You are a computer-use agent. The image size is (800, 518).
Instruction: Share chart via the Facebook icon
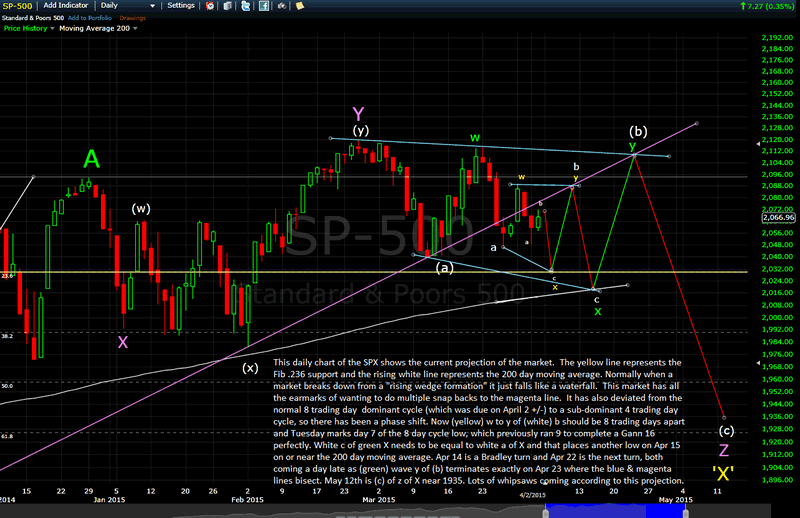coord(263,6)
